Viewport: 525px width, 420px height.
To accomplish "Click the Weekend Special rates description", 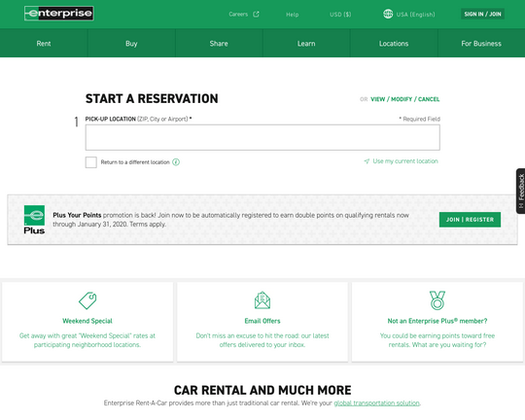I will [87, 340].
